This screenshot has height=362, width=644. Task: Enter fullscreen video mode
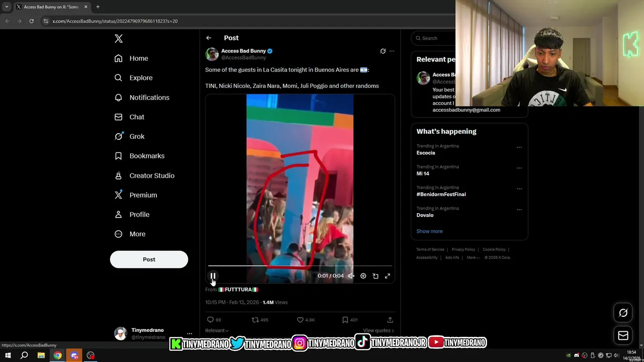[x=387, y=276]
